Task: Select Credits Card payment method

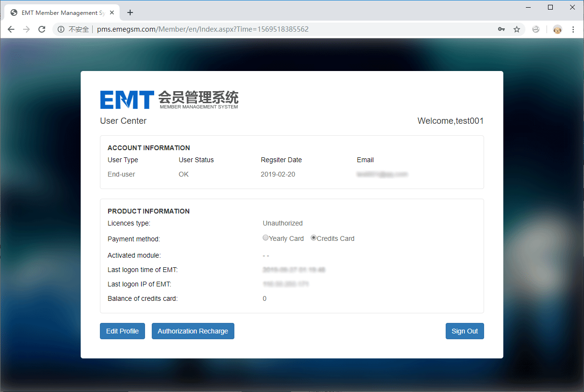Action: [x=314, y=238]
